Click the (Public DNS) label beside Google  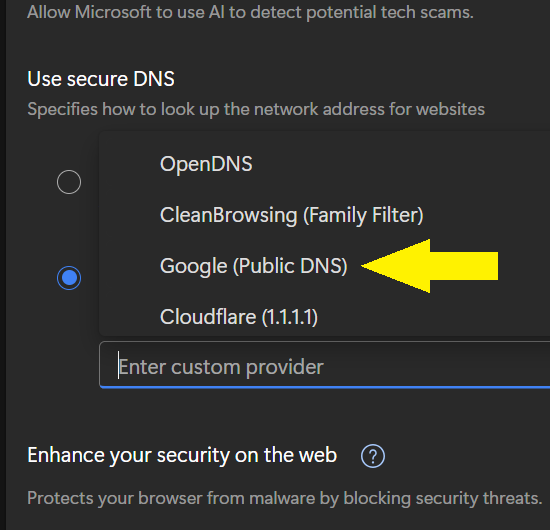[290, 266]
